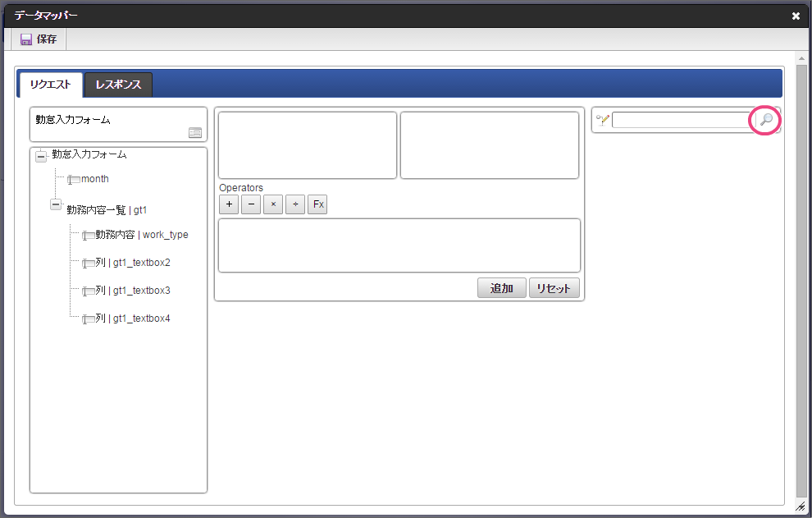Close the データマッパー dialog
Image resolution: width=812 pixels, height=518 pixels.
pyautogui.click(x=796, y=16)
